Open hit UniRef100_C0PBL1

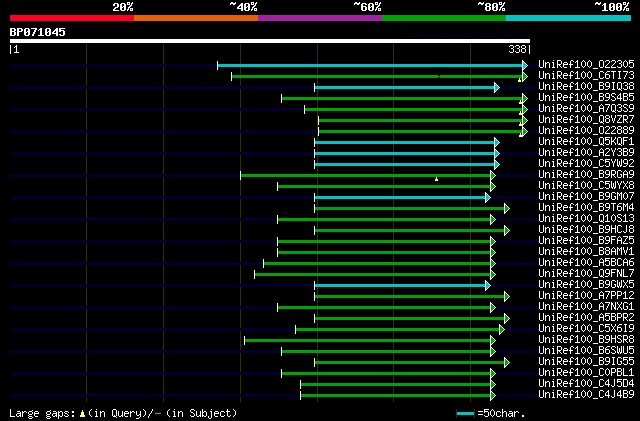(586, 373)
